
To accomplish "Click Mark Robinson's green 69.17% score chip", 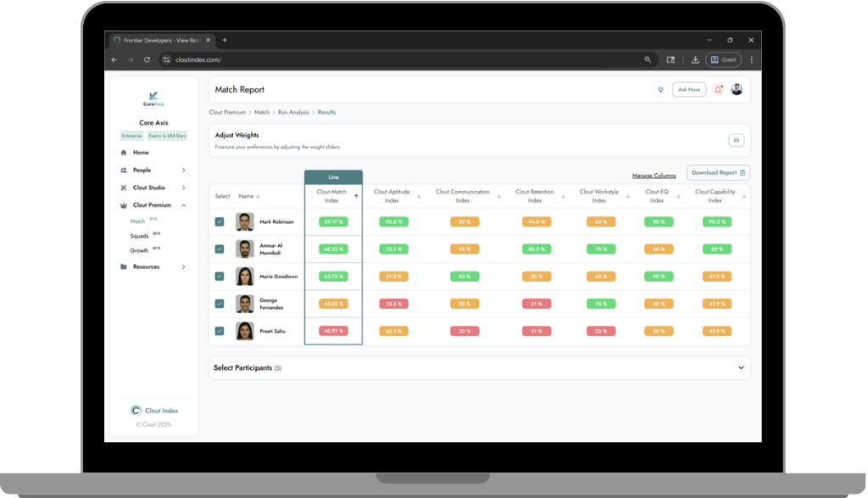I will (333, 222).
